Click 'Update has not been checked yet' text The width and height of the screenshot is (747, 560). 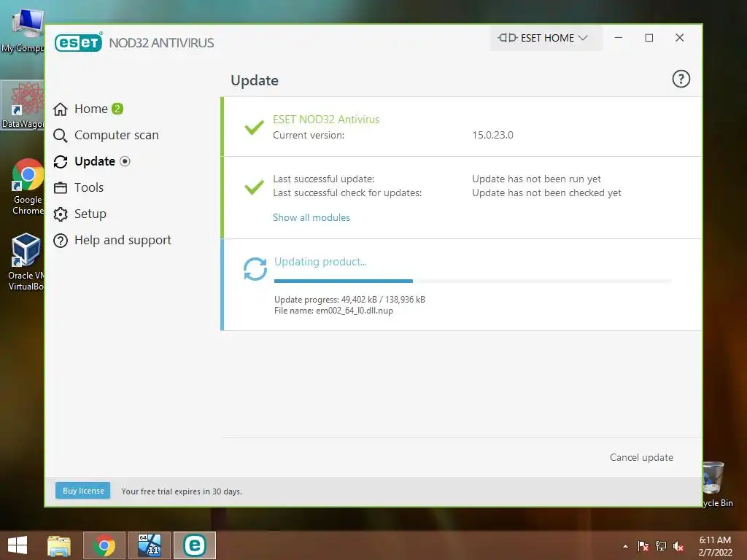click(x=546, y=192)
